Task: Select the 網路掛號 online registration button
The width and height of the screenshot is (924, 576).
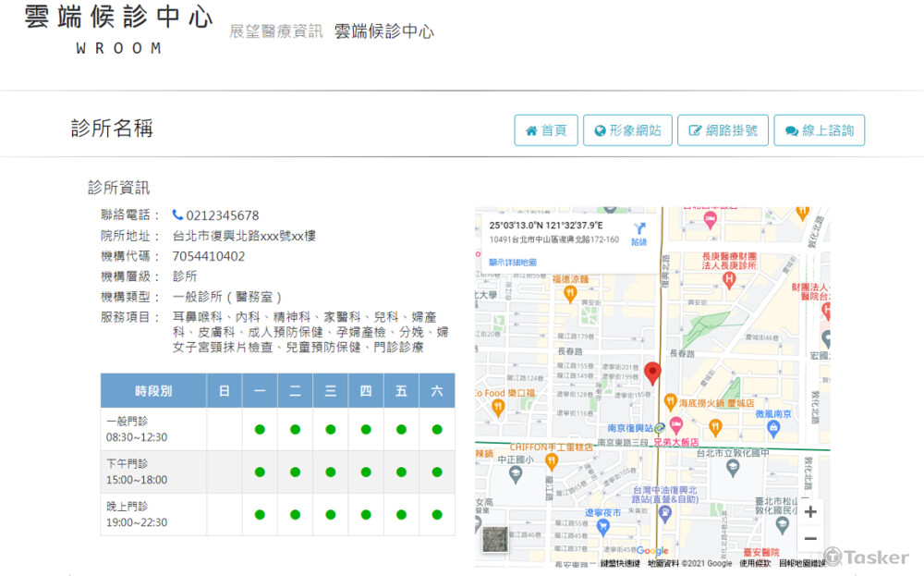Action: point(723,130)
